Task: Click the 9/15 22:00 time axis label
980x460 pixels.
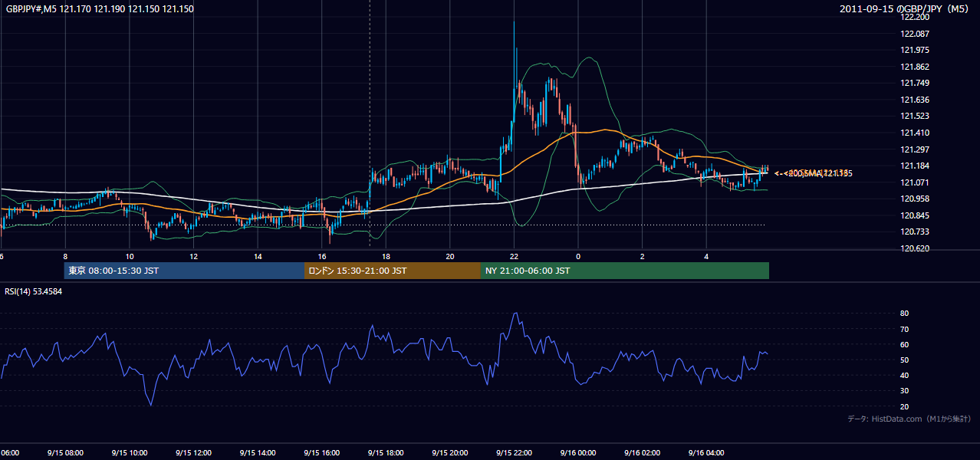Action: click(x=515, y=453)
